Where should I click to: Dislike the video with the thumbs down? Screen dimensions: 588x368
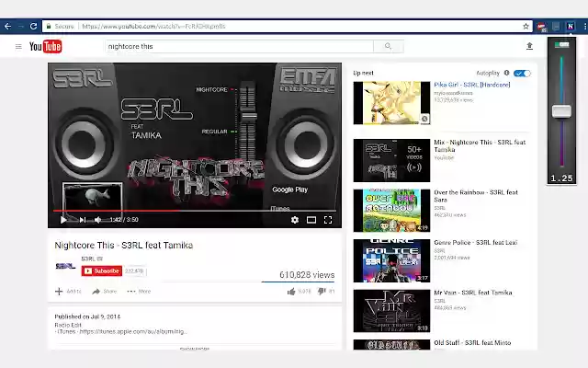coord(322,292)
